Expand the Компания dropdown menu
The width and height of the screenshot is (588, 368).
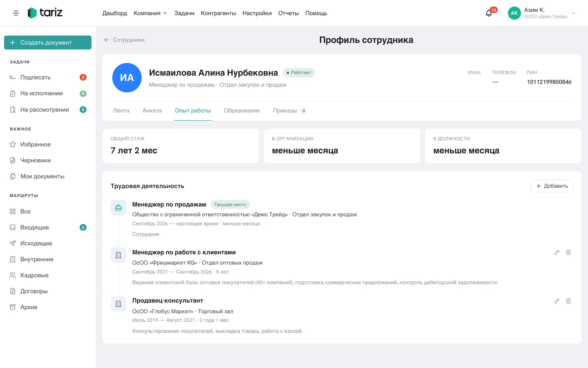(150, 13)
